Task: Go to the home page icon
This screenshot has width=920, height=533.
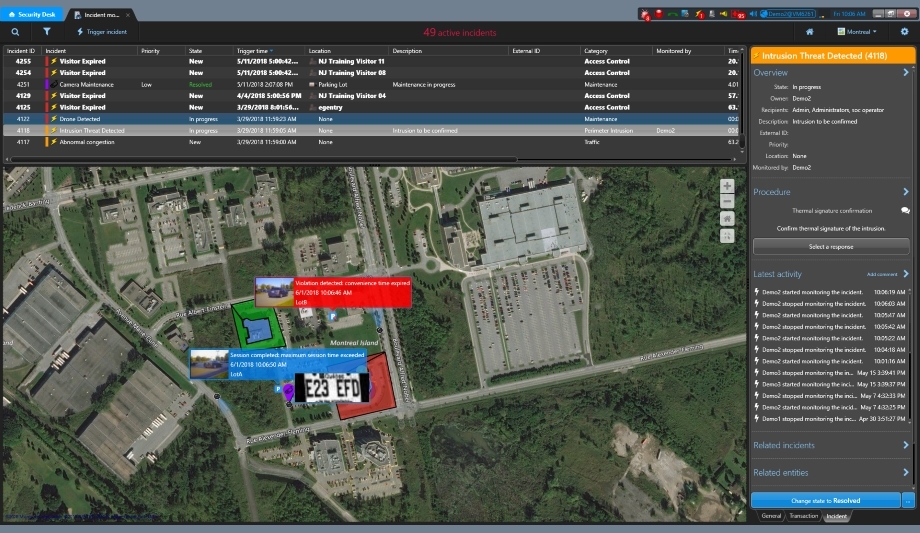Action: coord(810,32)
